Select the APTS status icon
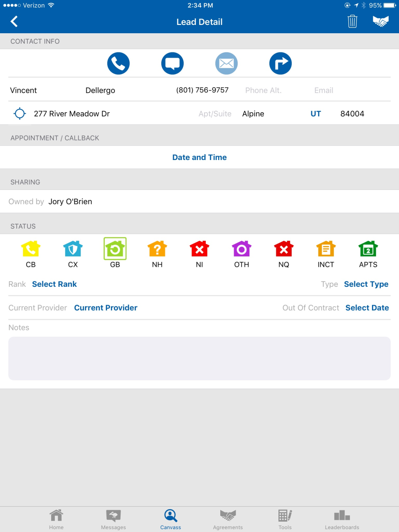The width and height of the screenshot is (399, 532). pyautogui.click(x=367, y=249)
